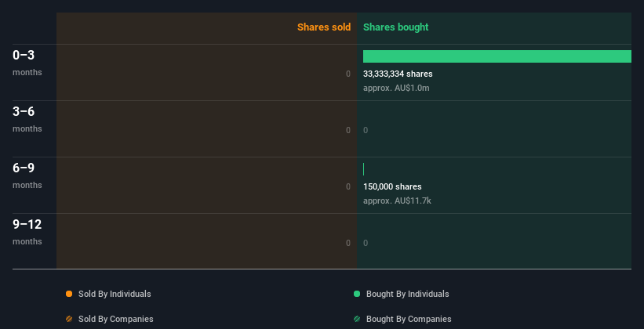Image resolution: width=644 pixels, height=329 pixels.
Task: Click the 0–3 months row label
Action: coord(27,63)
